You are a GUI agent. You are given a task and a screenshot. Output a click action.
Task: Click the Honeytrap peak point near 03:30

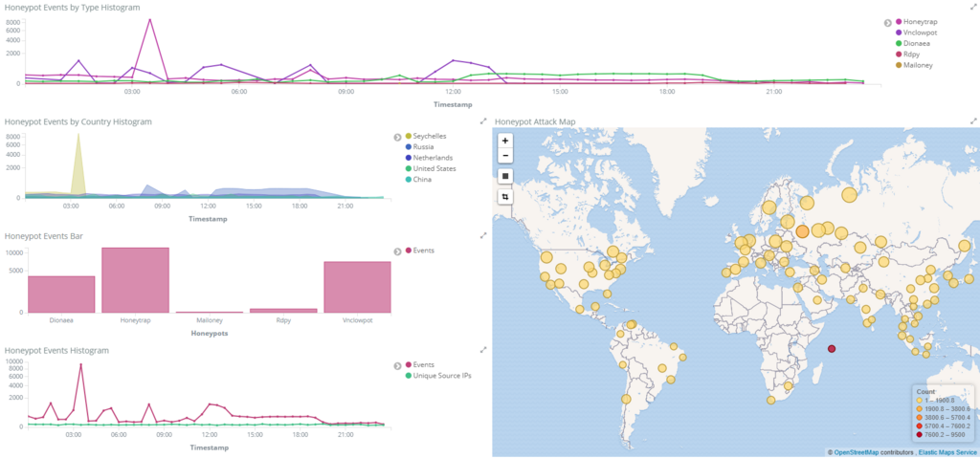(150, 19)
